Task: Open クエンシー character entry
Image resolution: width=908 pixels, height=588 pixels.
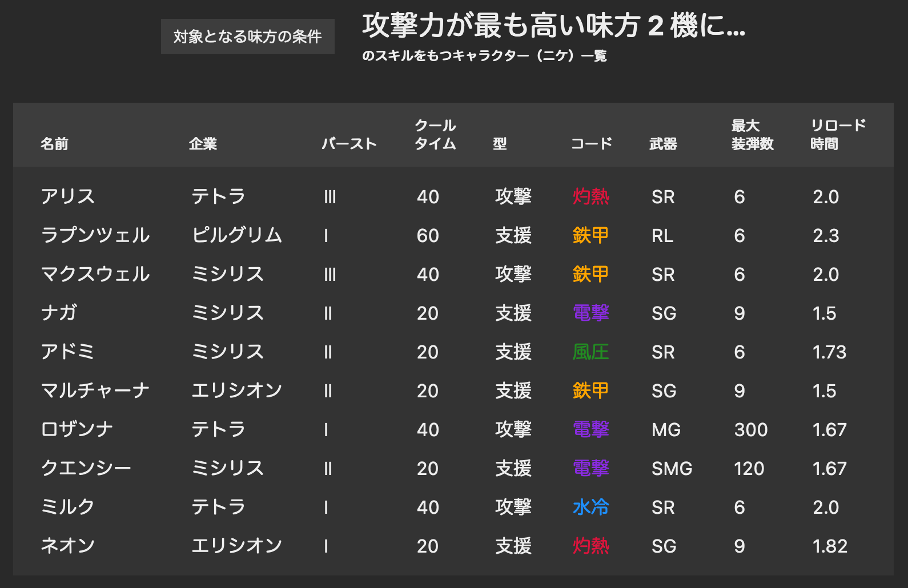Action: [x=86, y=468]
